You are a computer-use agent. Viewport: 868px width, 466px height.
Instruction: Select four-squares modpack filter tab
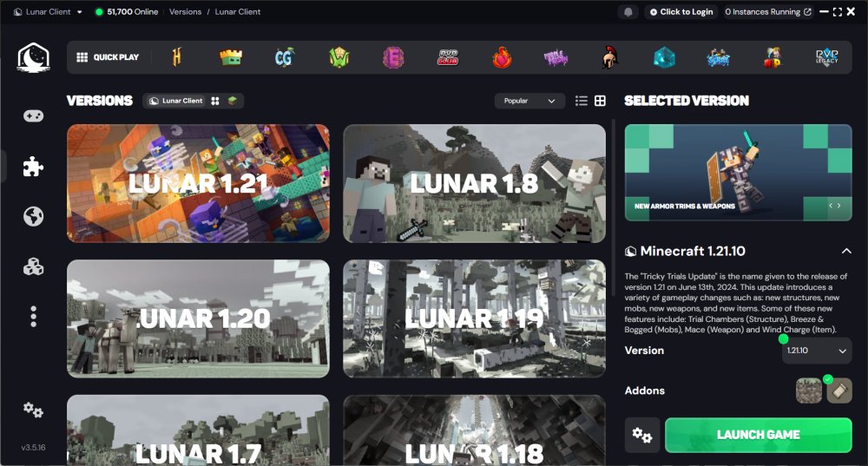pyautogui.click(x=215, y=101)
